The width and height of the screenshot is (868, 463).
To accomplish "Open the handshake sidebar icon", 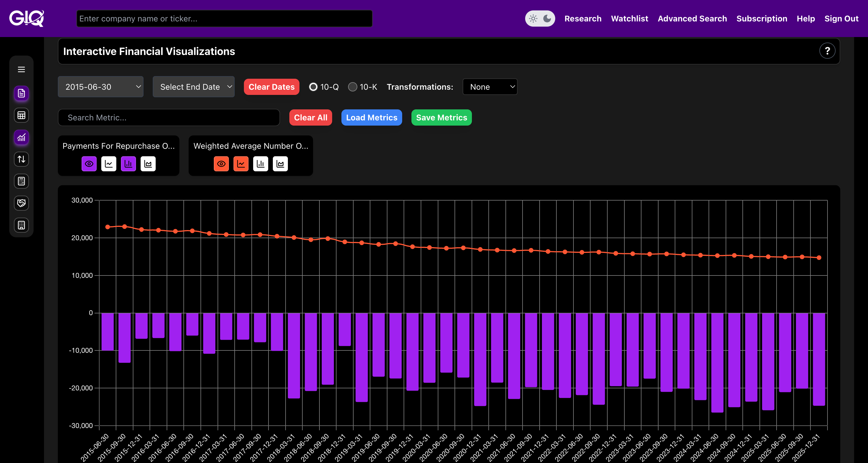I will (21, 203).
